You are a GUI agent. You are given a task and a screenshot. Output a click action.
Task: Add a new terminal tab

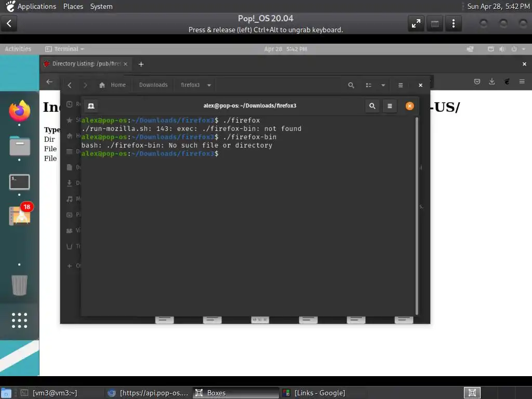(x=91, y=106)
